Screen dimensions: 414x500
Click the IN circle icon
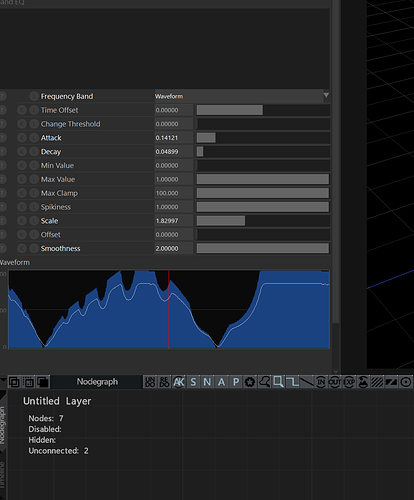321,382
